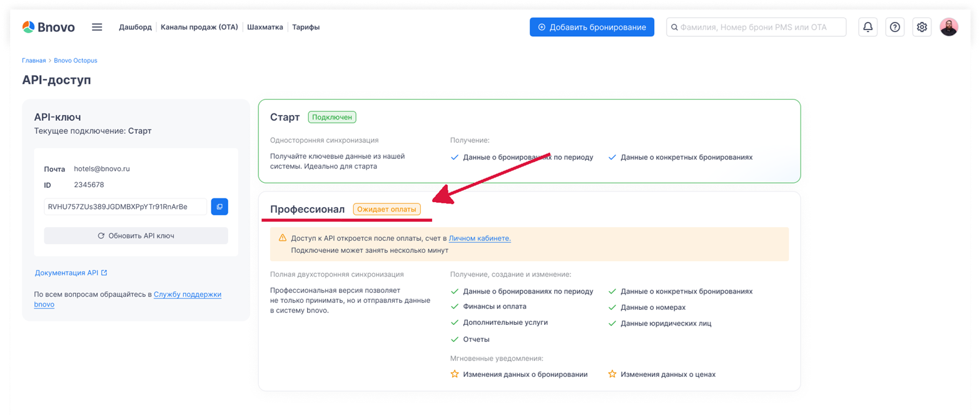
Task: Click the star icon for booking data changes
Action: (455, 374)
